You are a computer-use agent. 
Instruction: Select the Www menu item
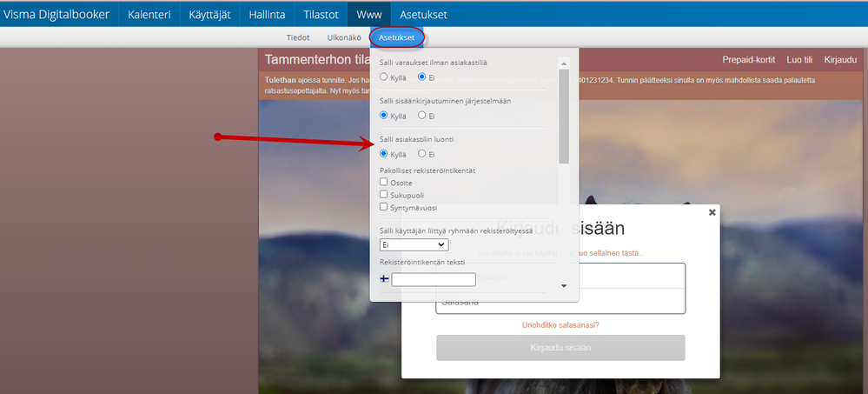[368, 15]
